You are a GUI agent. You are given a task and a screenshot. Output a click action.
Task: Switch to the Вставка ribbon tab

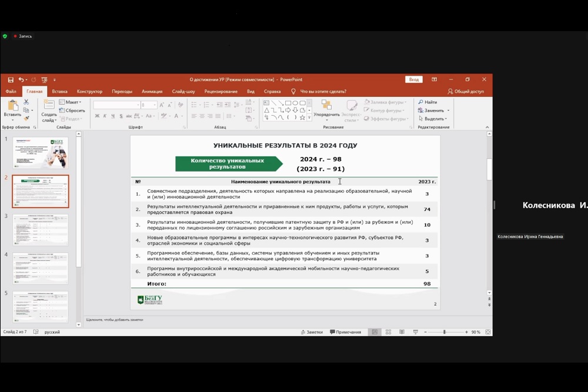pos(59,92)
